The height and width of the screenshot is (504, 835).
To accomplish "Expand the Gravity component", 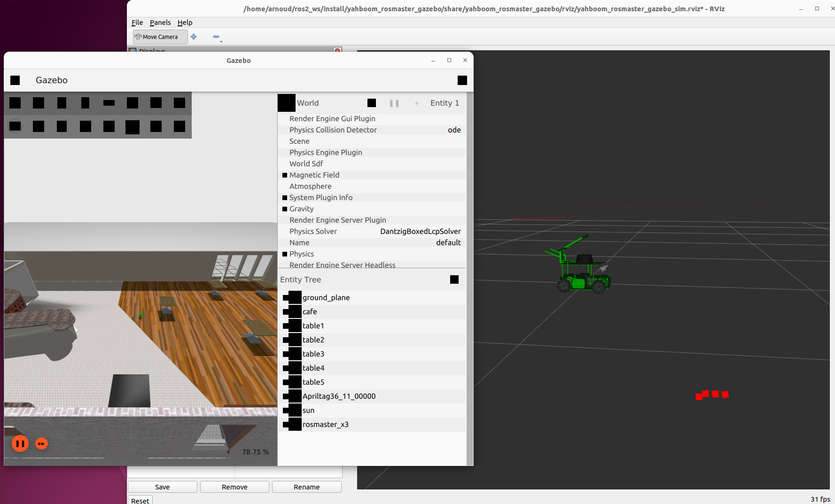I will (285, 209).
